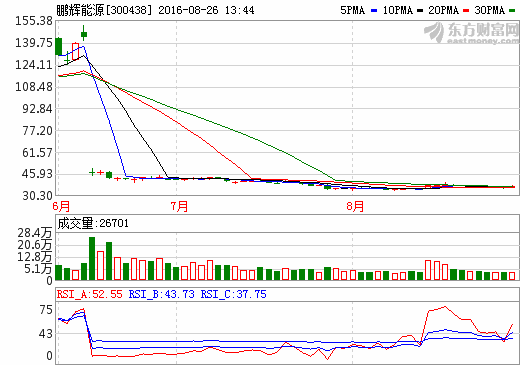
Task: Click the 43 RSI axis label
Action: click(46, 334)
